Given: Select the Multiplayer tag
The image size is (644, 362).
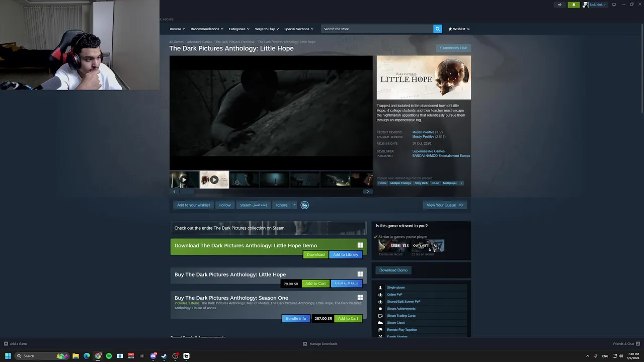Looking at the screenshot, I should [x=450, y=183].
